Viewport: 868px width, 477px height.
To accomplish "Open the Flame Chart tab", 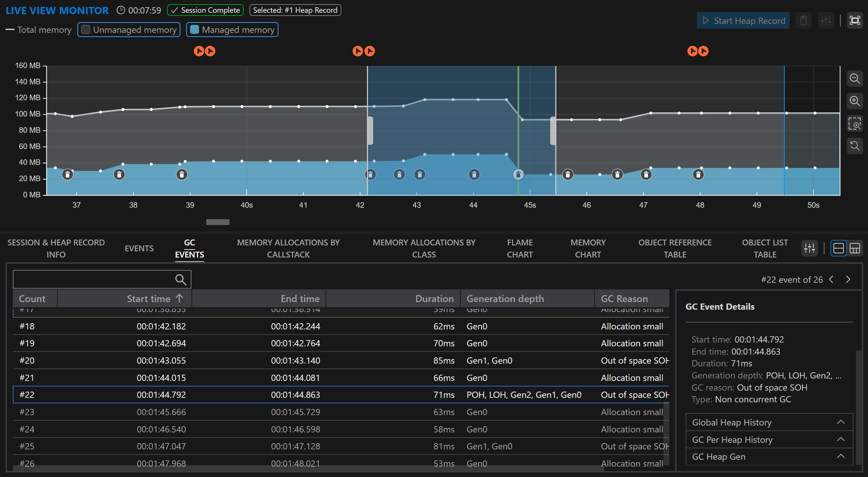I will [520, 248].
